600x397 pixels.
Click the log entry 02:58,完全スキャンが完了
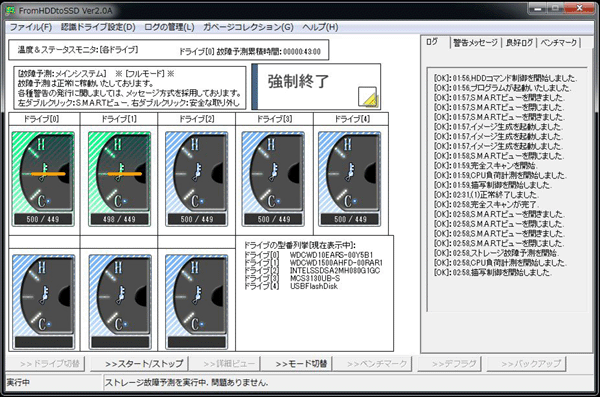pyautogui.click(x=486, y=204)
